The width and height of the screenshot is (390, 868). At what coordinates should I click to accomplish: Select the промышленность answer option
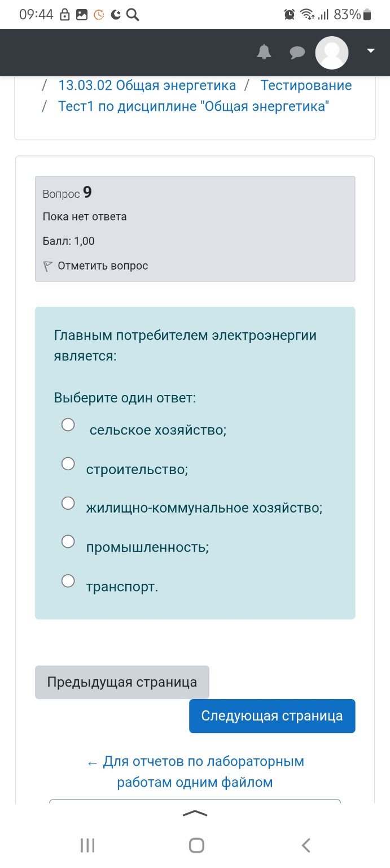(x=68, y=541)
